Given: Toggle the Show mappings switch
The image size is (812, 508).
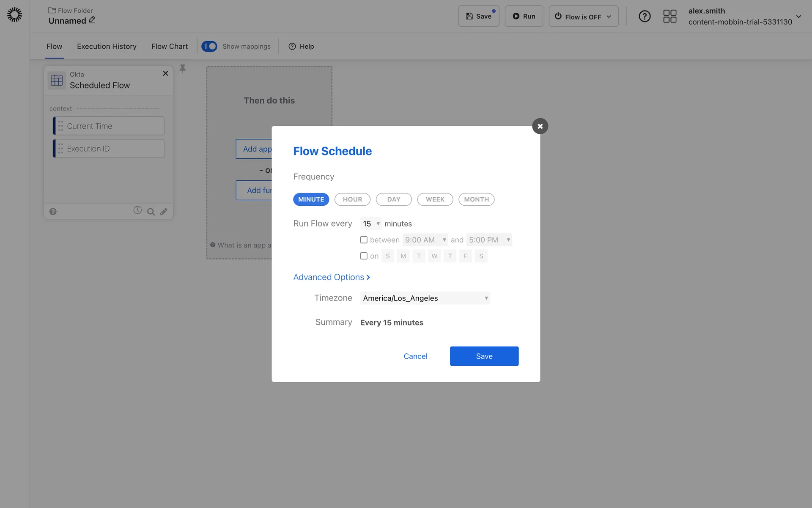Looking at the screenshot, I should pyautogui.click(x=209, y=46).
